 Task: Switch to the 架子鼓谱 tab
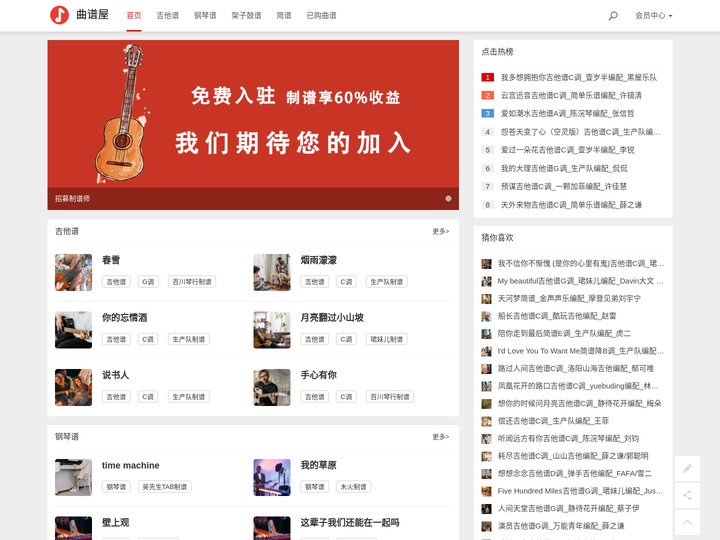pos(246,15)
